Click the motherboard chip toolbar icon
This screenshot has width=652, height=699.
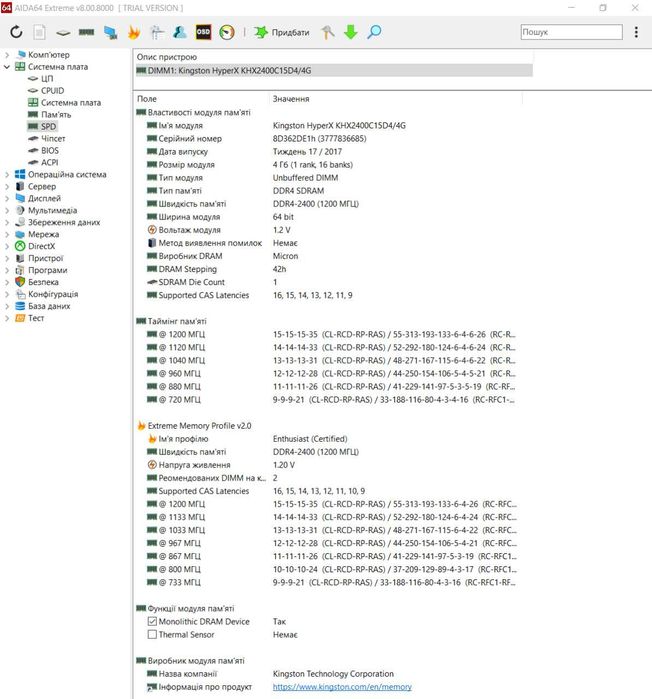pos(63,33)
